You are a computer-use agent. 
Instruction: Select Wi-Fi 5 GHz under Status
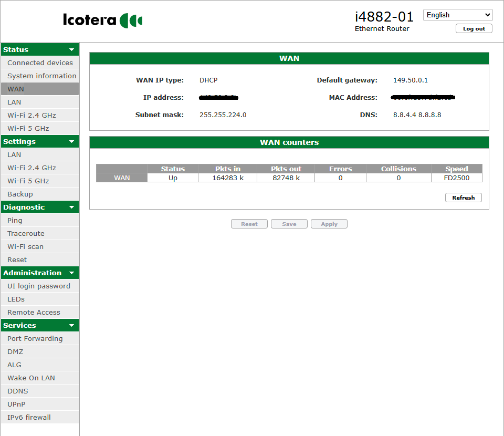(28, 128)
